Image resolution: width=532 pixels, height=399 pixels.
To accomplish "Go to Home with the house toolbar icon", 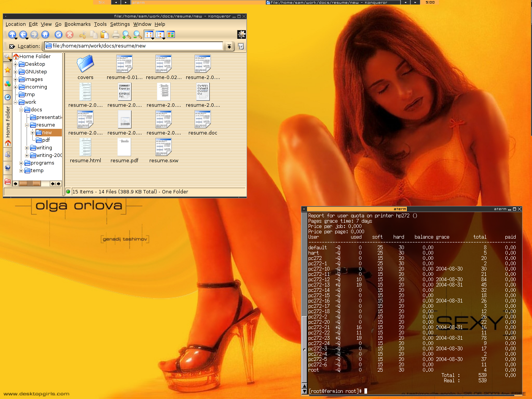I will (45, 35).
